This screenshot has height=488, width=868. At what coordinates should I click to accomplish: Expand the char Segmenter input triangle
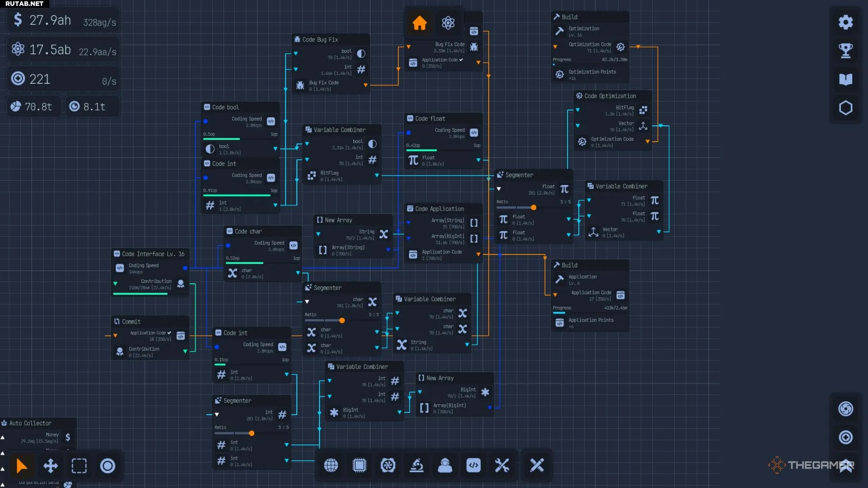click(307, 301)
